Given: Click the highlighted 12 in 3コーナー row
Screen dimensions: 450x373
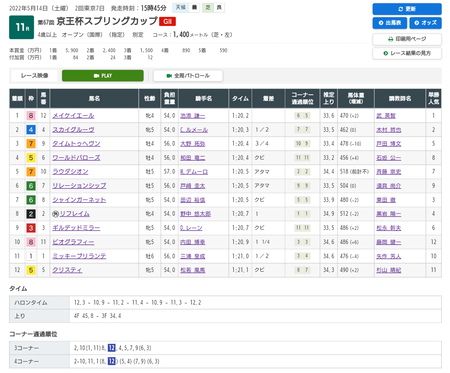Looking at the screenshot, I should 112,348.
